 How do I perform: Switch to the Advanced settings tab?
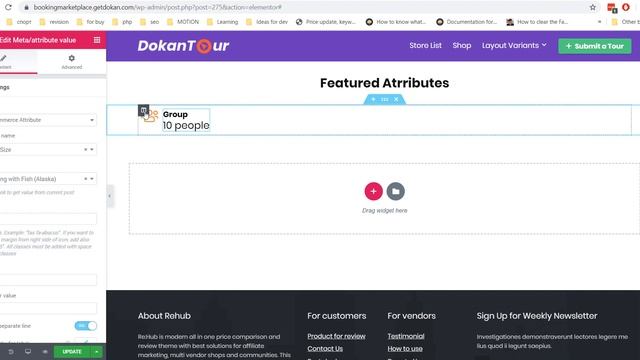tap(72, 62)
